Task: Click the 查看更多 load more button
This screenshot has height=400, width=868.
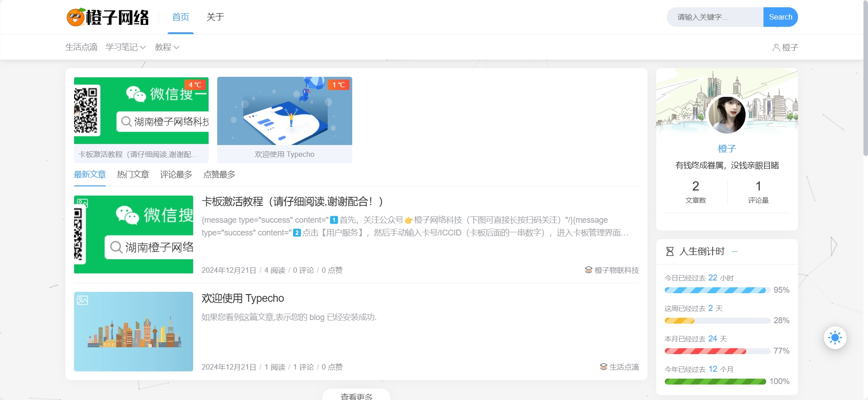Action: 356,395
